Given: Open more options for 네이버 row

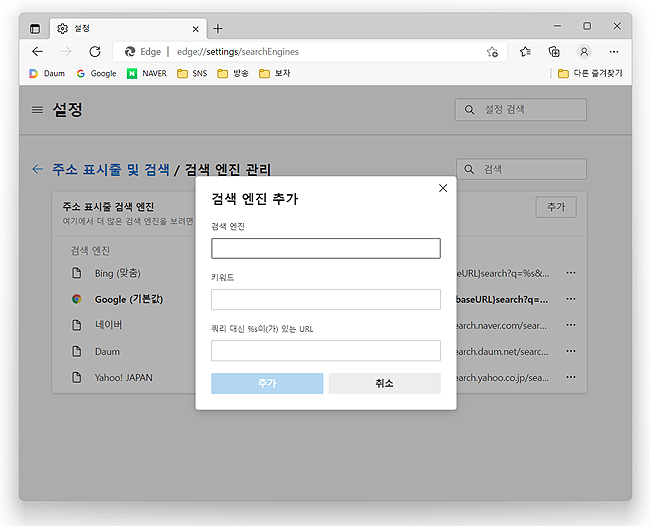Looking at the screenshot, I should [571, 325].
